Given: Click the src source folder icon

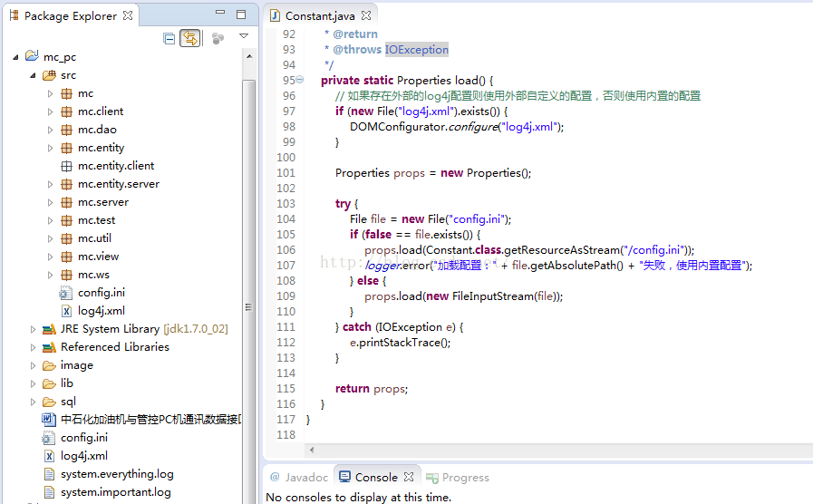Looking at the screenshot, I should (x=49, y=76).
